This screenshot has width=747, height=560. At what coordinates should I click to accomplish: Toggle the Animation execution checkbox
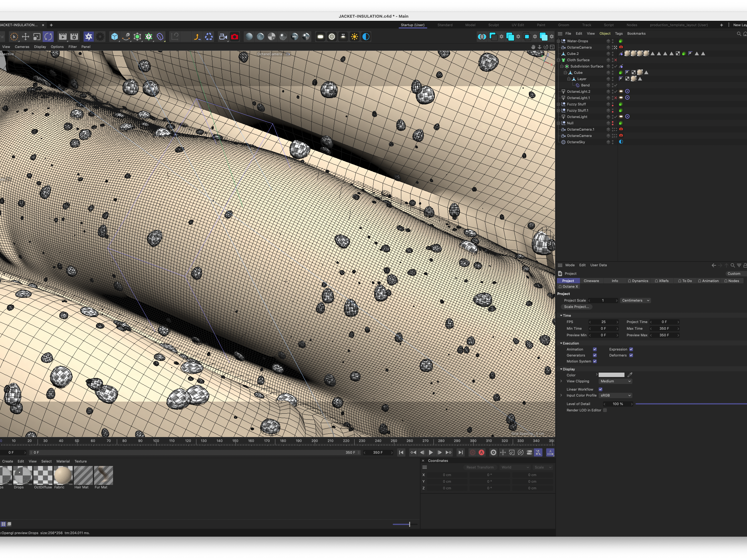pos(595,349)
